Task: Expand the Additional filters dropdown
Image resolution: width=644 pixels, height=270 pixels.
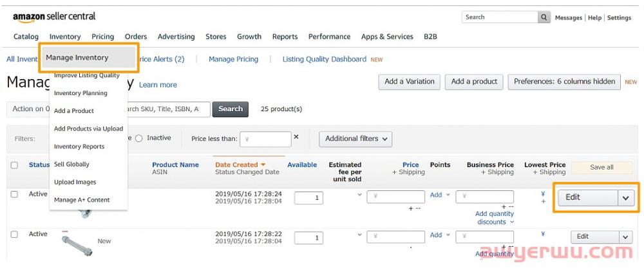Action: click(x=356, y=139)
